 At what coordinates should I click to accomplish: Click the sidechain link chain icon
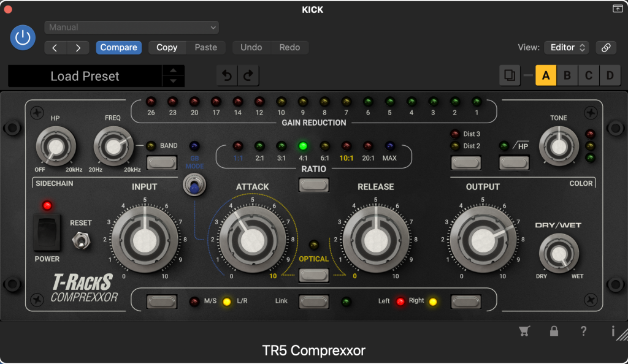tap(605, 48)
